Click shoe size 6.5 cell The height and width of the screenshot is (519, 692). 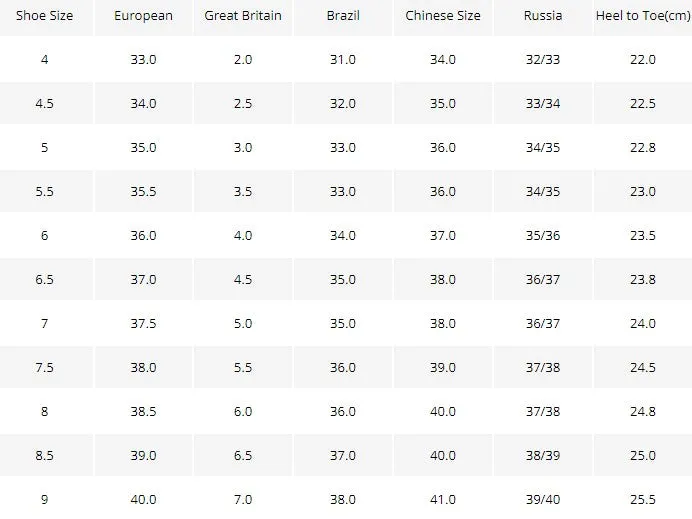pyautogui.click(x=45, y=279)
